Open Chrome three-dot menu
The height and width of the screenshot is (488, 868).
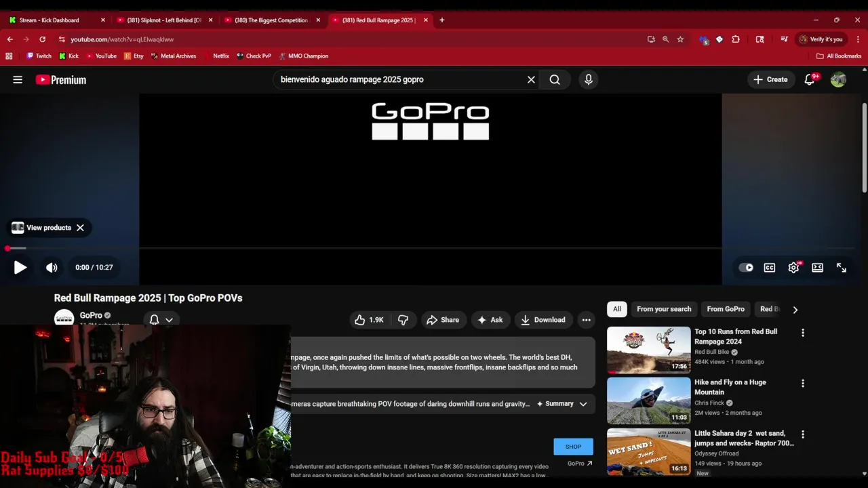[x=858, y=39]
